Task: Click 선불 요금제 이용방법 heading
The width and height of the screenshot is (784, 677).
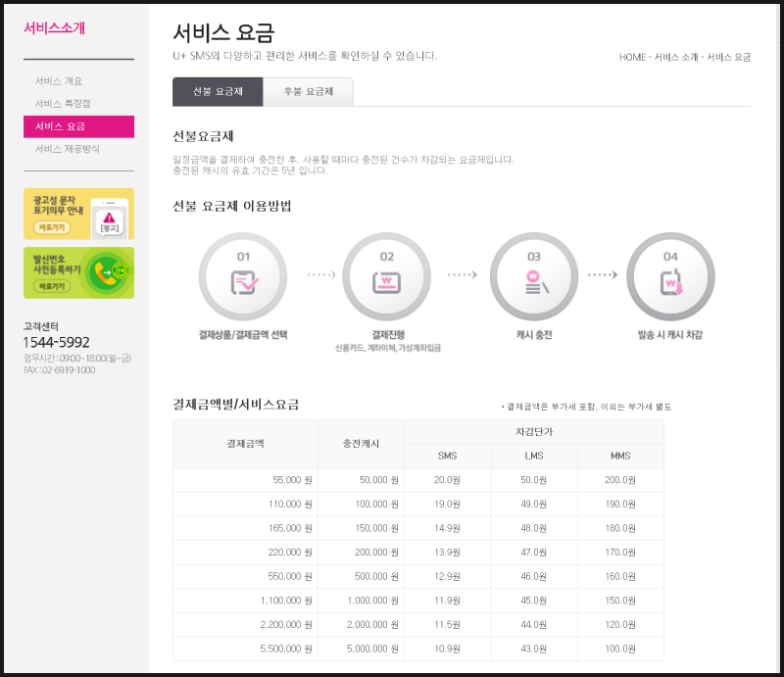Action: (x=232, y=206)
